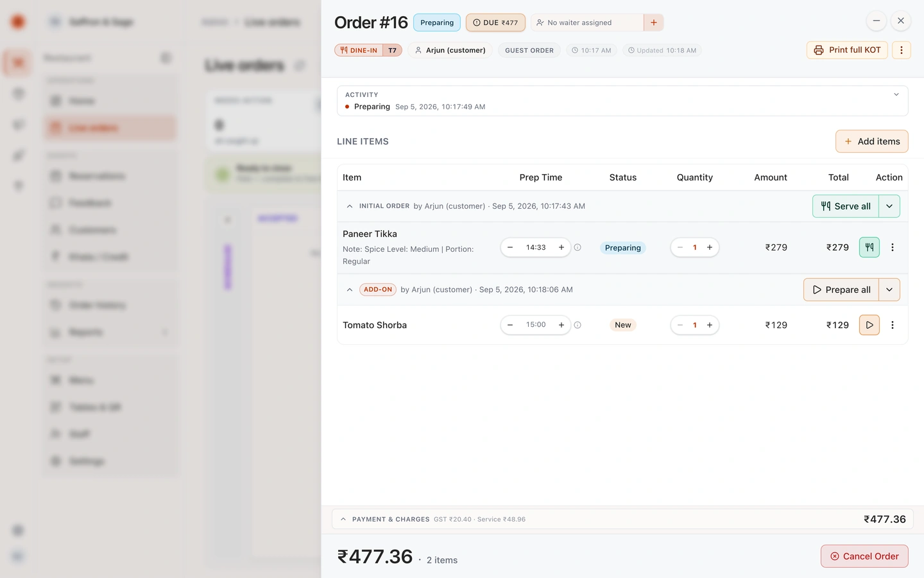Click the Print full KOT button
The image size is (924, 578).
pyautogui.click(x=847, y=50)
